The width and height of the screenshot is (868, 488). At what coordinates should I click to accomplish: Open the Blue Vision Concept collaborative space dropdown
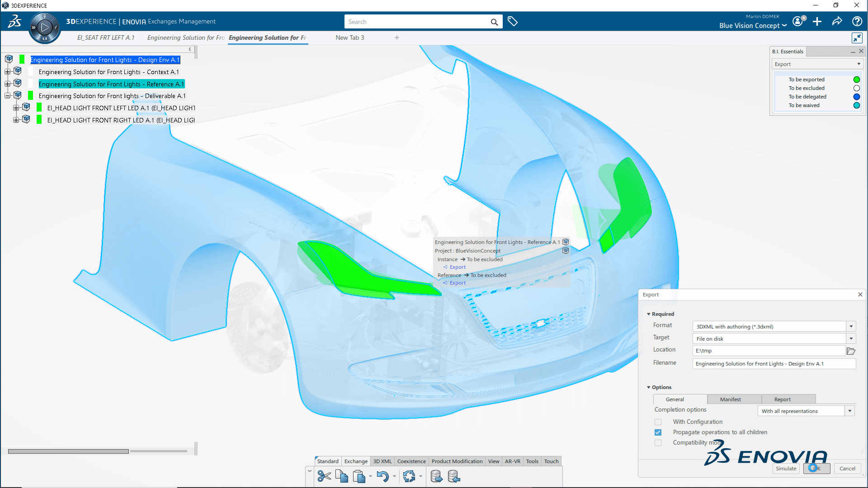point(753,26)
